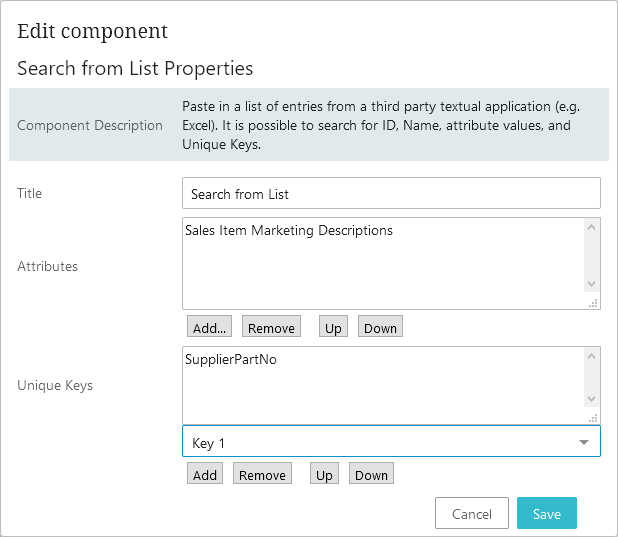The width and height of the screenshot is (618, 537).
Task: Click the Save button
Action: (x=546, y=514)
